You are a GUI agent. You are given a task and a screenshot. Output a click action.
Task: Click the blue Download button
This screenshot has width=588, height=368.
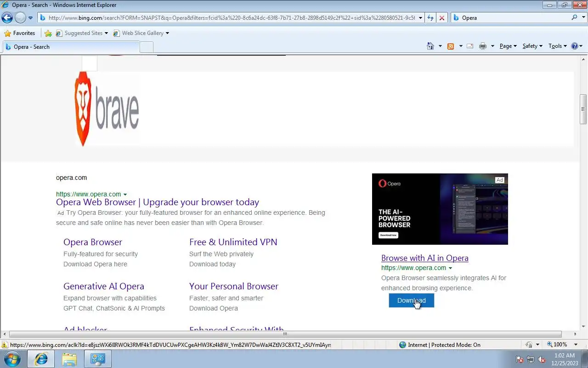click(412, 300)
